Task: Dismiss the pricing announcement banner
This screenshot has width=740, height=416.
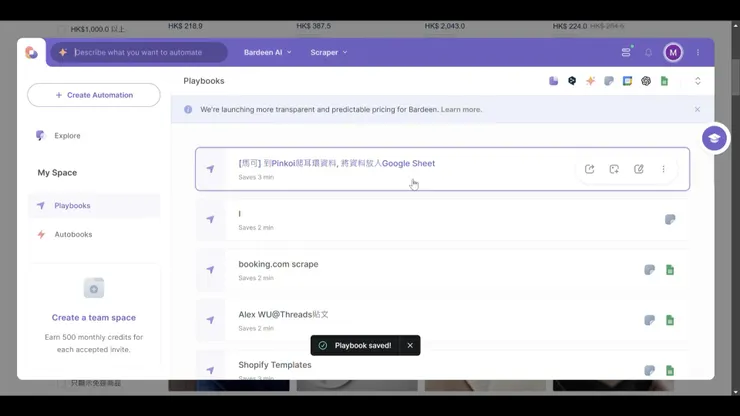Action: coord(697,110)
